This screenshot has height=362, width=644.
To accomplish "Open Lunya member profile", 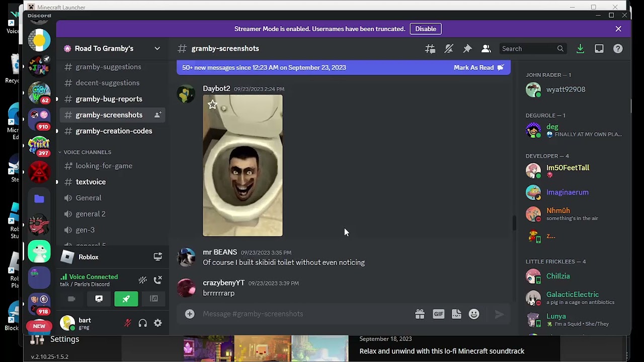I will point(575,319).
